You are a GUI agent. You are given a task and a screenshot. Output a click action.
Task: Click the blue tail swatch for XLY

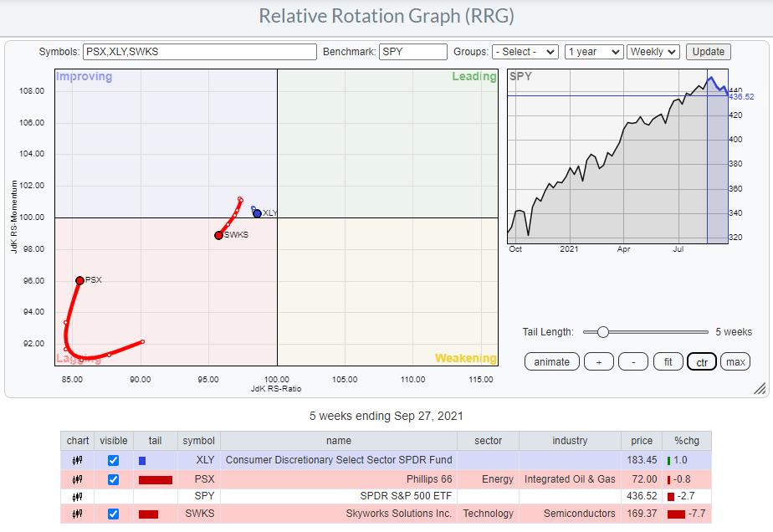tap(142, 461)
